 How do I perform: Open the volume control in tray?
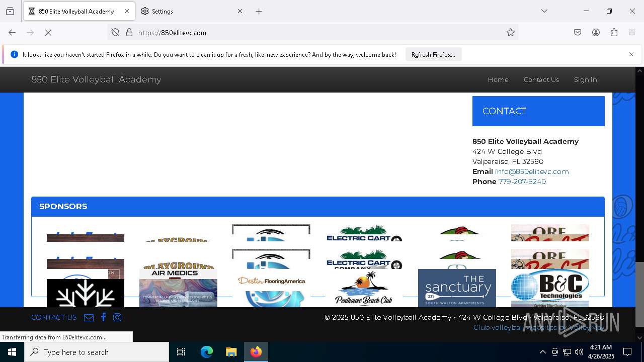[x=579, y=352]
